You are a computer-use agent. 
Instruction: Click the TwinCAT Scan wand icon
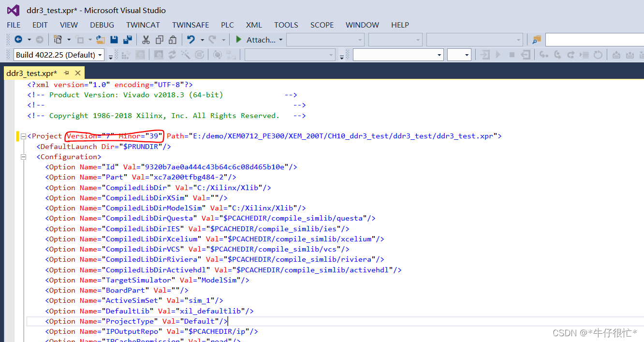pyautogui.click(x=186, y=55)
